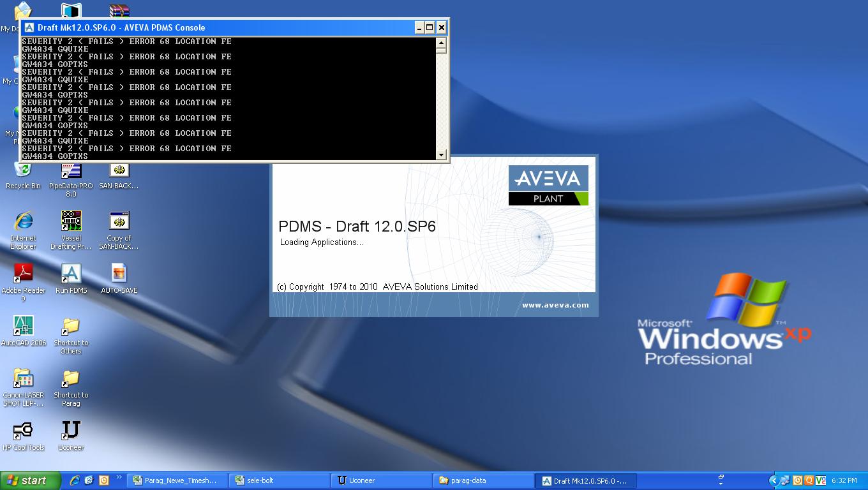Click PDMS - Draft 12.0.SP6 splash title
Viewport: 868px width, 490px height.
pos(357,226)
